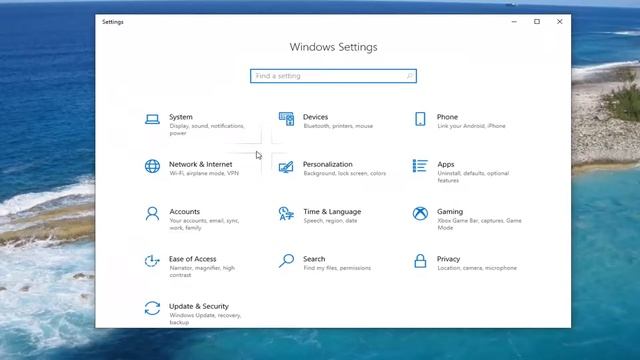Viewport: 640px width, 360px height.
Task: Go to Privacy settings label
Action: 449,259
